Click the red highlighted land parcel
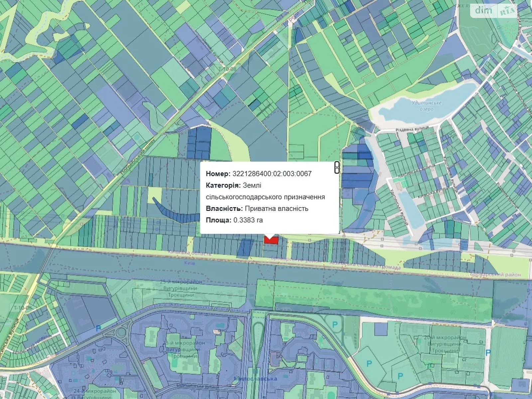This screenshot has width=532, height=399. (271, 241)
